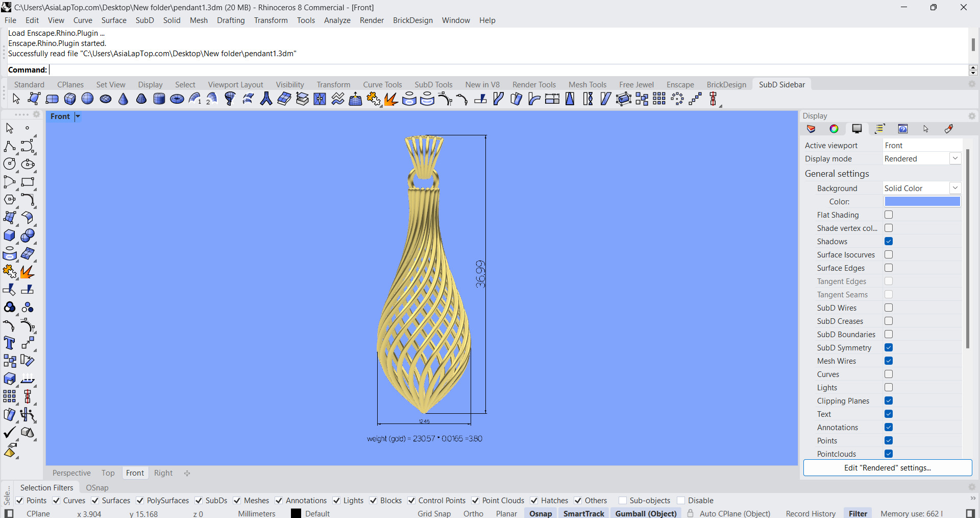Click the SubD plane primitive icon

point(52,99)
